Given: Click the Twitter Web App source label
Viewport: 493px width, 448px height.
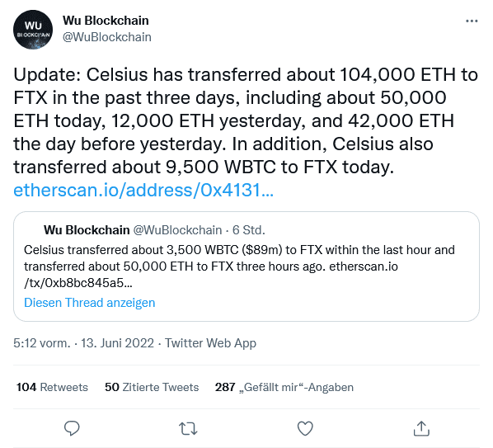Looking at the screenshot, I should 211,343.
